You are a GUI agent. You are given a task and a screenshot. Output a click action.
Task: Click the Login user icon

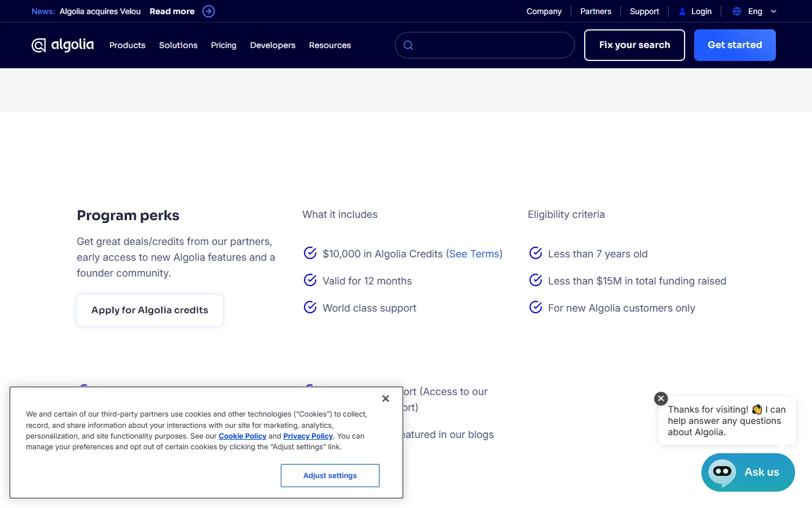682,11
